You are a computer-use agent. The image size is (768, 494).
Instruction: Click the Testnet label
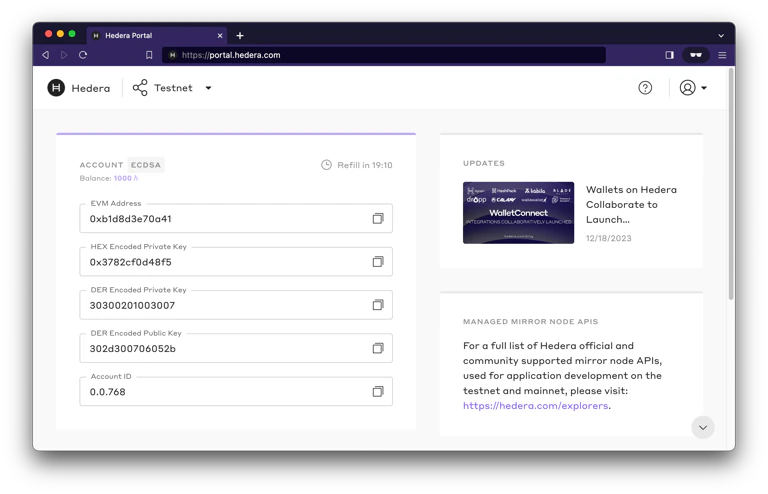[173, 88]
